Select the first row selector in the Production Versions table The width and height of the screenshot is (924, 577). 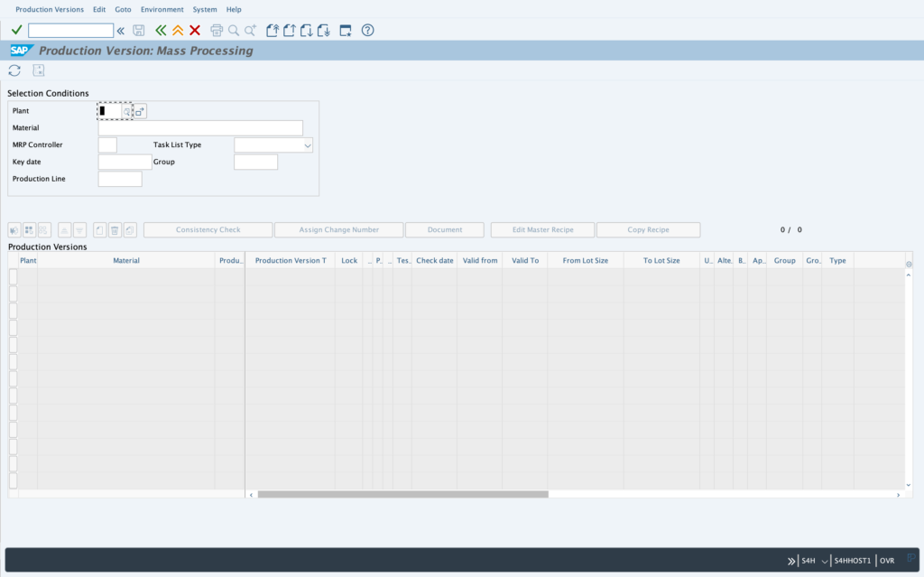13,276
